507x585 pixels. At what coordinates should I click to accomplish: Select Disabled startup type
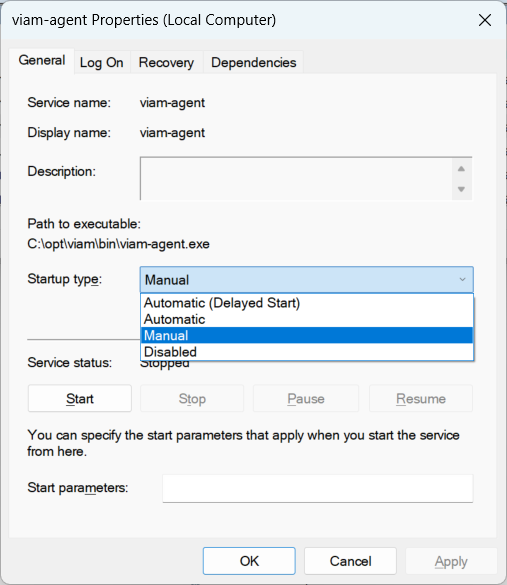click(307, 351)
